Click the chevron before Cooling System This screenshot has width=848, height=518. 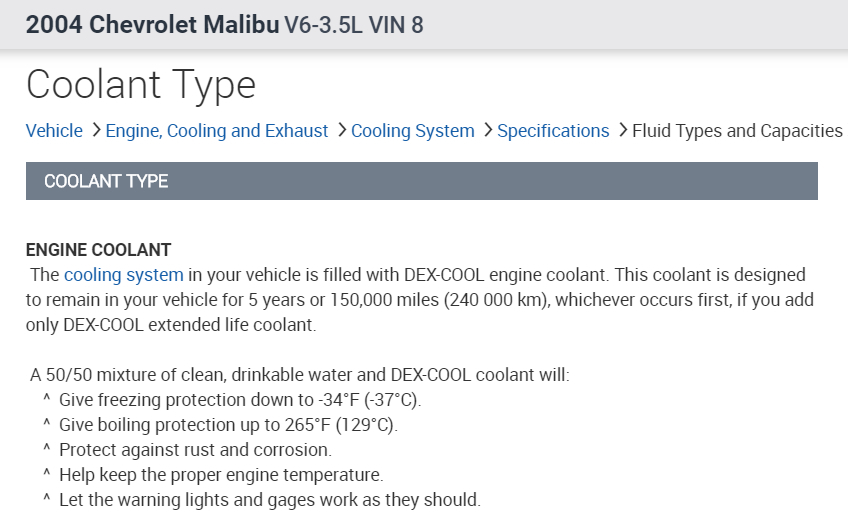coord(342,130)
